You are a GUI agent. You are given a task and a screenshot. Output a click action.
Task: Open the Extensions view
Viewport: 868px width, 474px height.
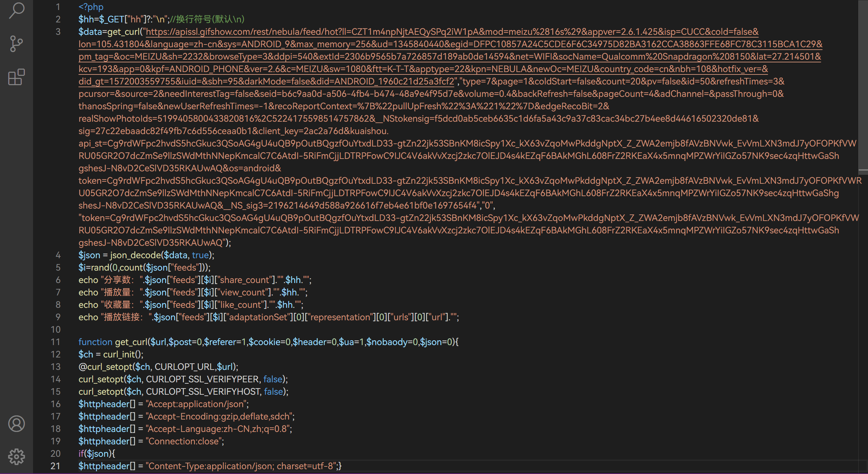coord(16,77)
